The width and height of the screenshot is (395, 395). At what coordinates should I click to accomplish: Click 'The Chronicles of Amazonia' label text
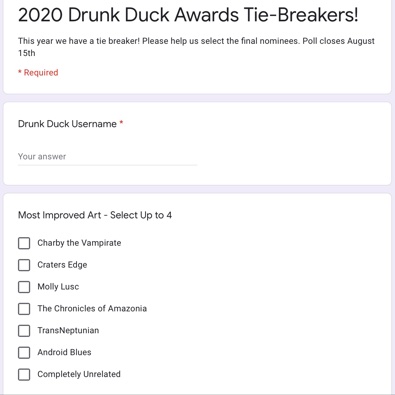pos(92,309)
